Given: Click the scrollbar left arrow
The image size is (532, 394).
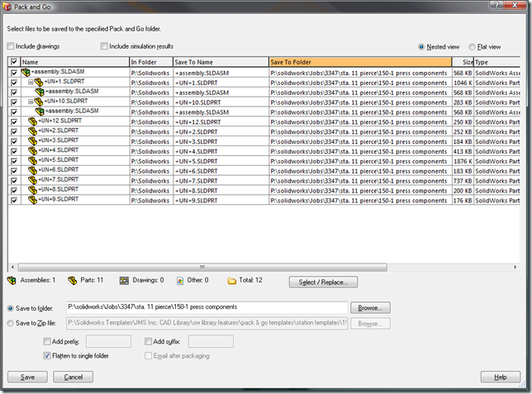Looking at the screenshot, I should [x=12, y=267].
